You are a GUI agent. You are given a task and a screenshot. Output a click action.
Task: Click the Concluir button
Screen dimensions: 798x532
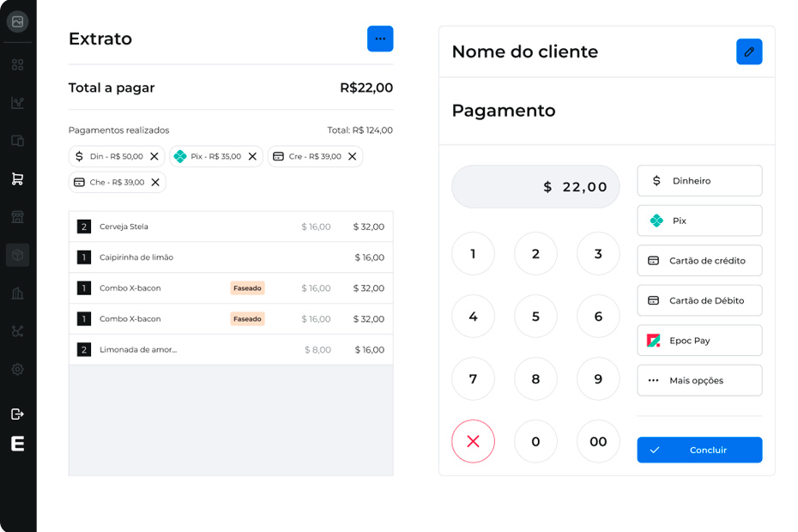(x=700, y=450)
